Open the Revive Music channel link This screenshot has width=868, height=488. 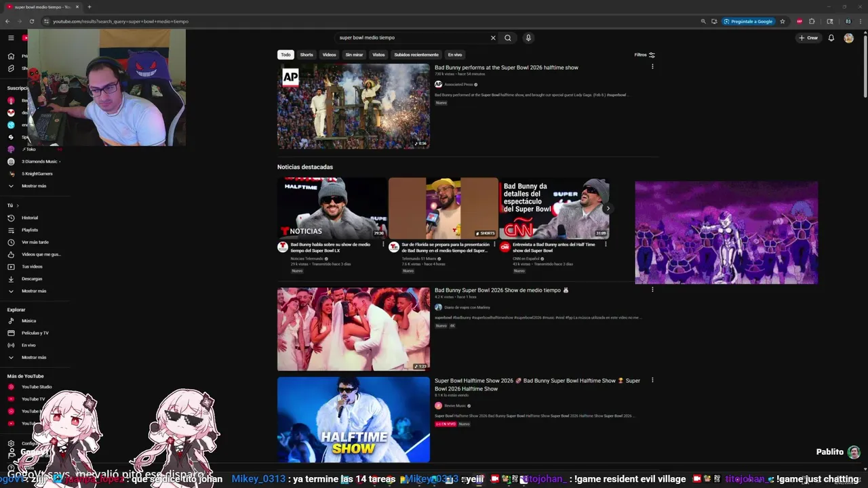tap(455, 406)
